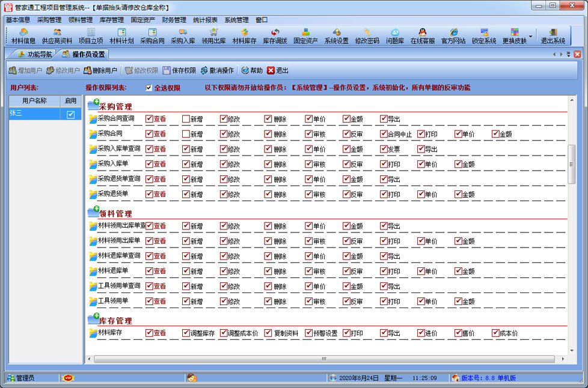
Task: Collapse the 领料管理 permission group
Action: (93, 212)
